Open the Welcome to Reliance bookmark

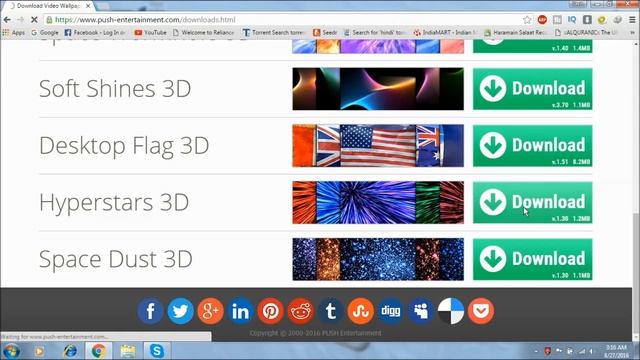coord(203,32)
